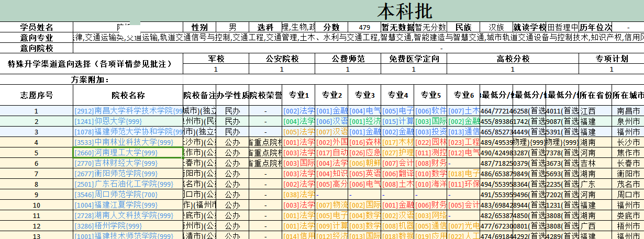644x239 pixels.
Task: Select the 衡阳市 city cell
Action: pyautogui.click(x=628, y=174)
